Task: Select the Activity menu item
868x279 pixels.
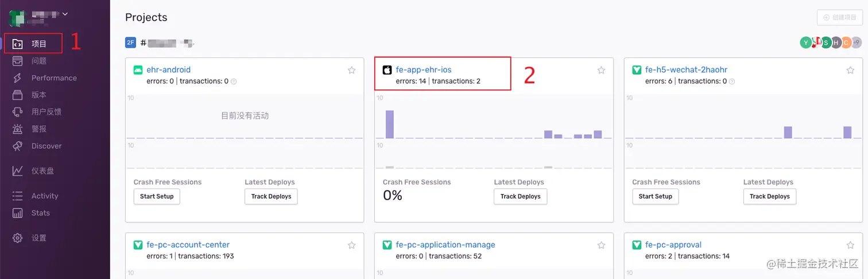Action: point(45,196)
